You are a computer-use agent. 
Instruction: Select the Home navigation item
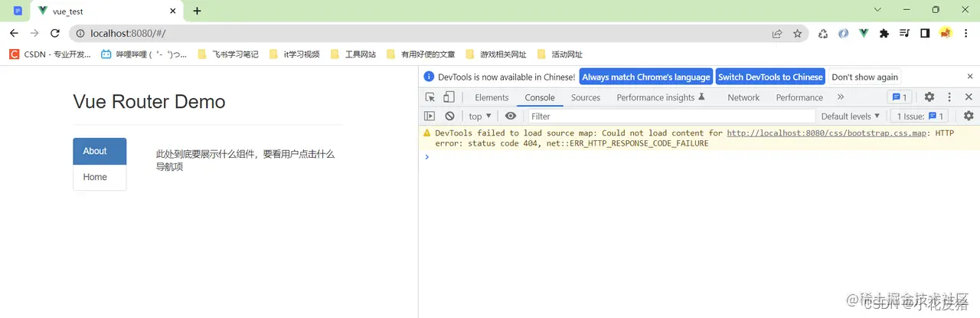click(x=100, y=177)
